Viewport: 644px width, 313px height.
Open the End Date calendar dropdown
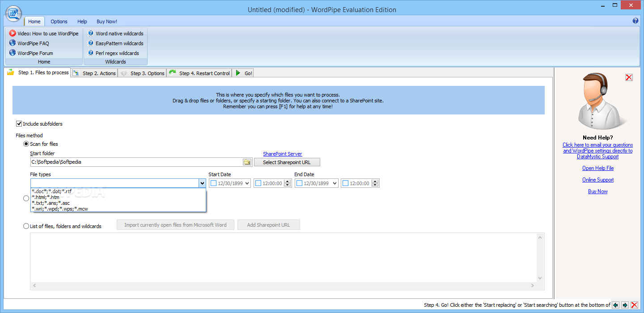coord(334,183)
